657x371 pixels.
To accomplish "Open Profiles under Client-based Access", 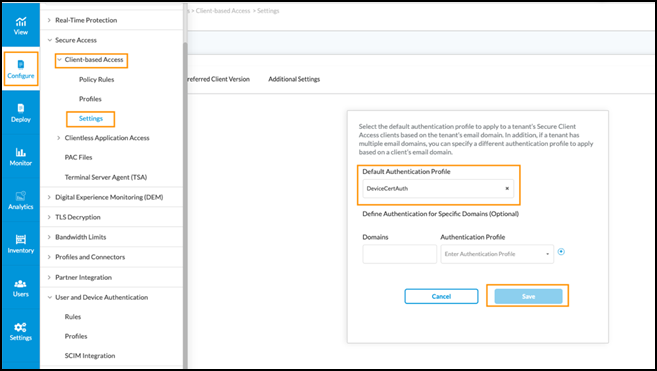I will 90,99.
